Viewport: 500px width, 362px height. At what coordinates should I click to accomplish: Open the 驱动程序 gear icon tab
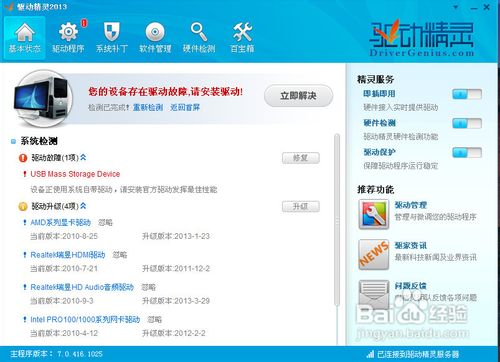68,38
